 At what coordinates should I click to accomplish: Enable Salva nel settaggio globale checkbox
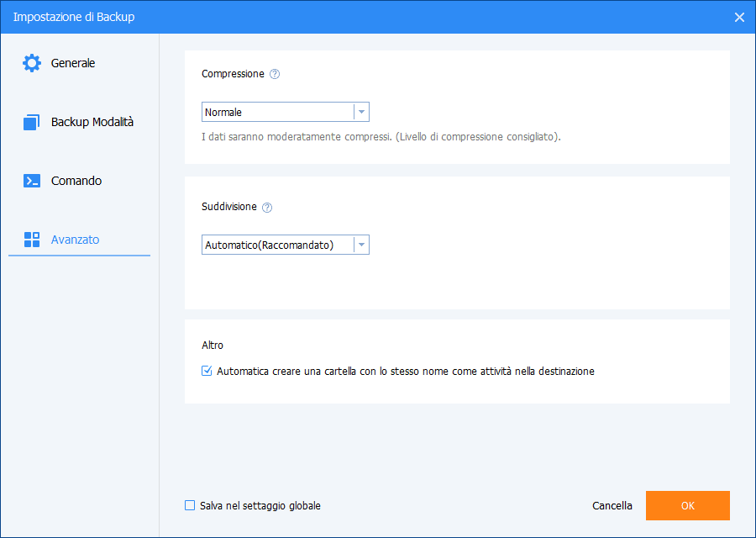190,506
